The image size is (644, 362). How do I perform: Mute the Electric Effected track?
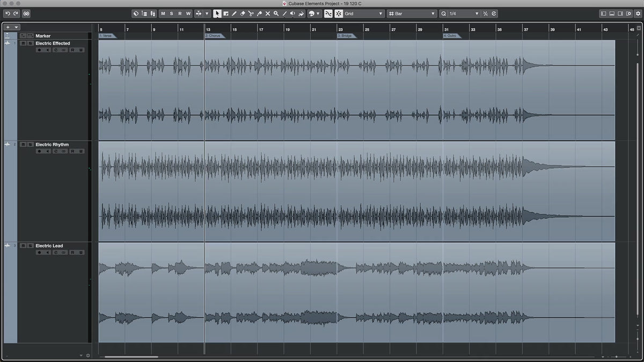[22, 43]
